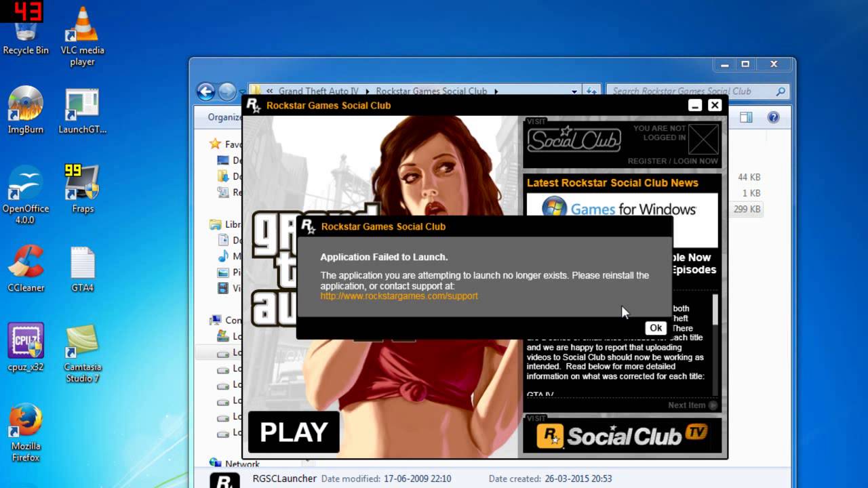This screenshot has height=488, width=868.
Task: Launch VLC media player shortcut
Action: tap(82, 36)
